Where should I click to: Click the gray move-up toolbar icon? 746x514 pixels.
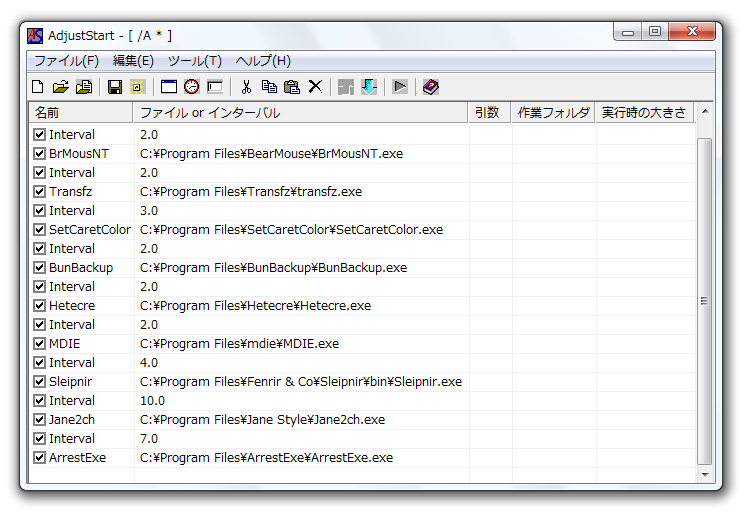pos(346,87)
